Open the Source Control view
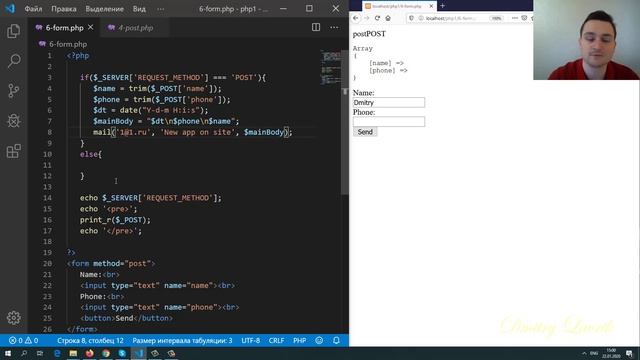 13,91
